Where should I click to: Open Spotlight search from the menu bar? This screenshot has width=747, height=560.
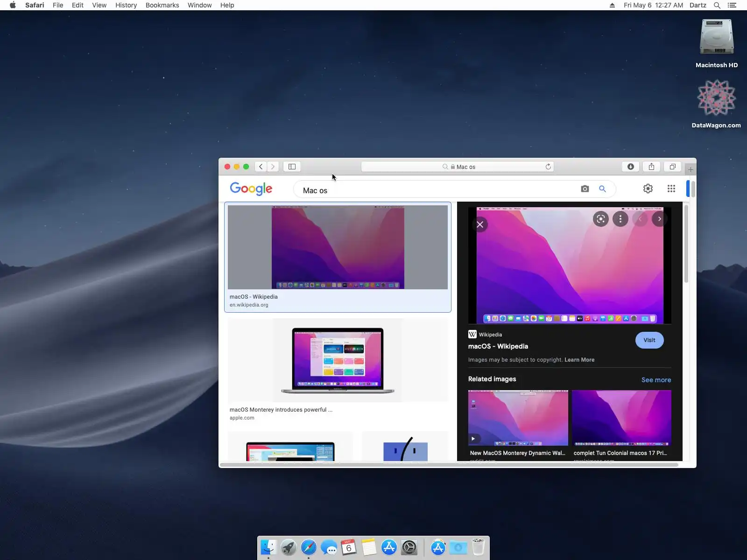pyautogui.click(x=717, y=5)
